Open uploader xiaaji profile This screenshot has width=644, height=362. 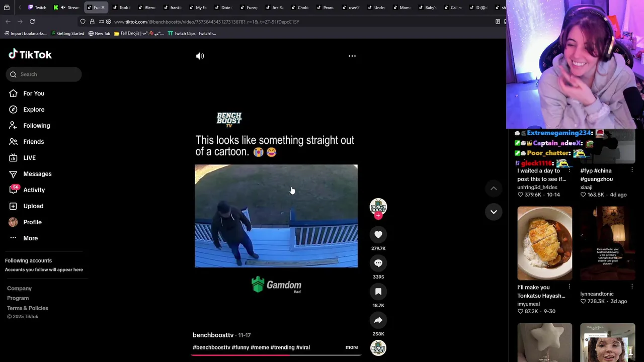[x=586, y=187]
